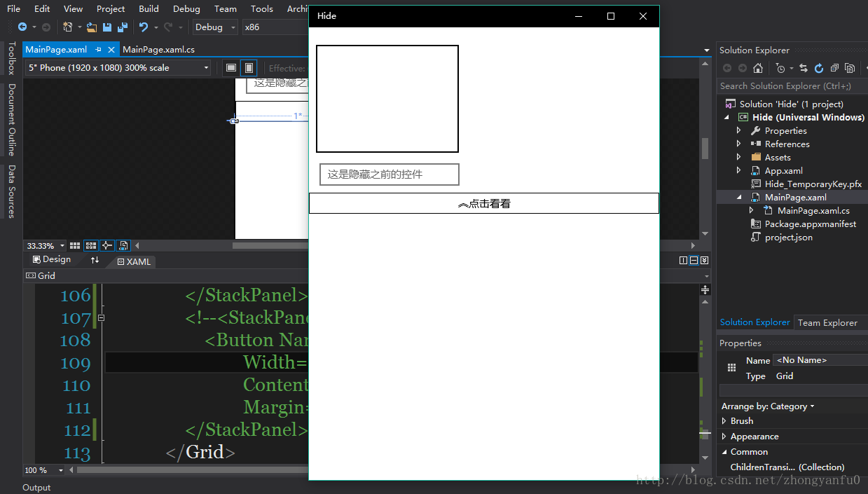Click Show All Files icon
This screenshot has height=494, width=868.
(x=850, y=68)
